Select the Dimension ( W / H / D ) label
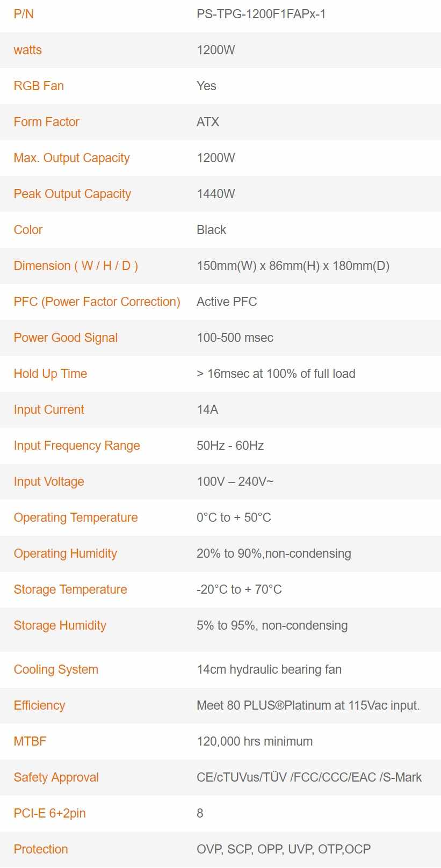 pos(76,266)
